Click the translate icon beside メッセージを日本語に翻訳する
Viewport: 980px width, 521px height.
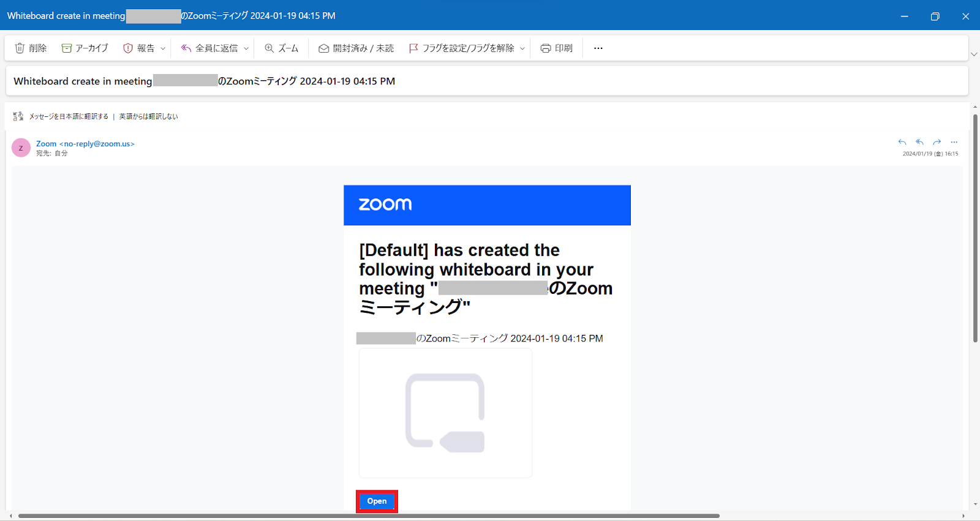tap(18, 116)
